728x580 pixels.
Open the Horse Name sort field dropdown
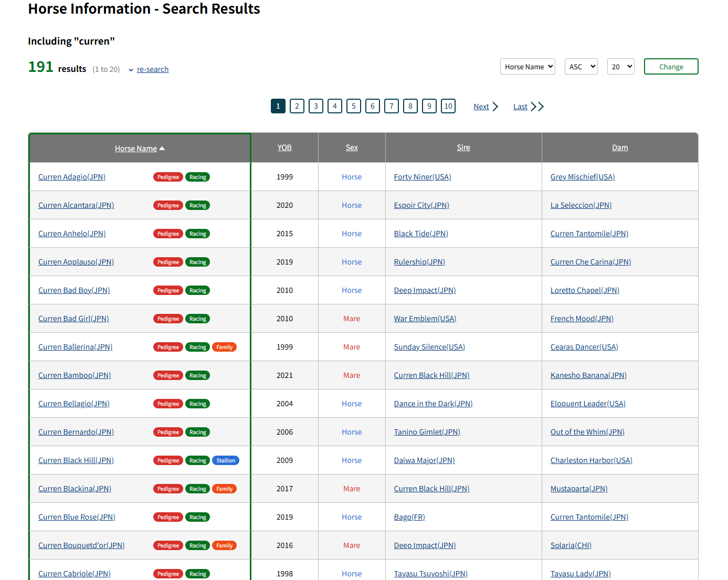tap(527, 67)
